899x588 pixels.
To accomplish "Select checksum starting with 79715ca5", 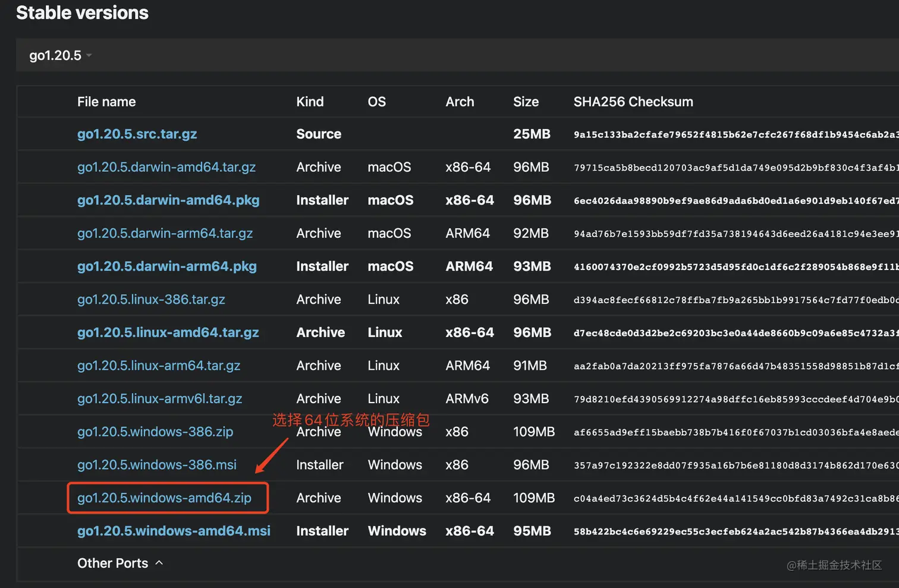I will 736,168.
